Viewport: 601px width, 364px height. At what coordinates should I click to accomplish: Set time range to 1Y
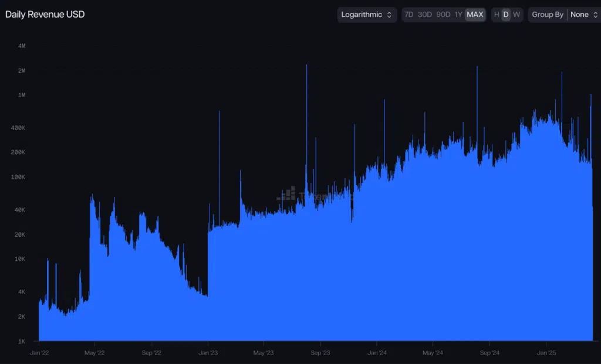tap(458, 15)
